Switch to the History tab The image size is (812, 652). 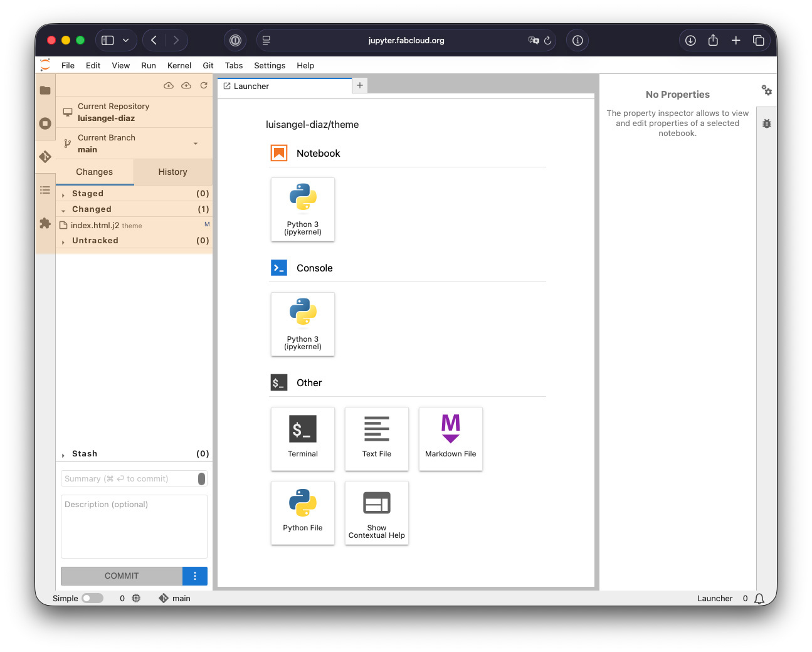click(172, 172)
